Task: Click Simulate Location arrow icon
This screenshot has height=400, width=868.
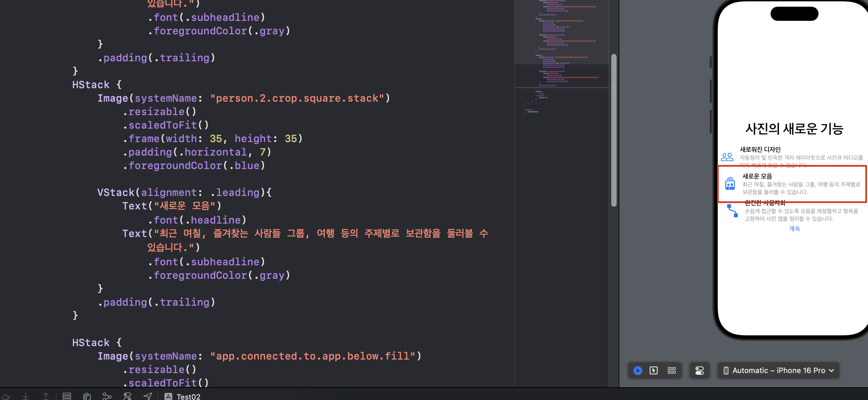Action: [148, 396]
